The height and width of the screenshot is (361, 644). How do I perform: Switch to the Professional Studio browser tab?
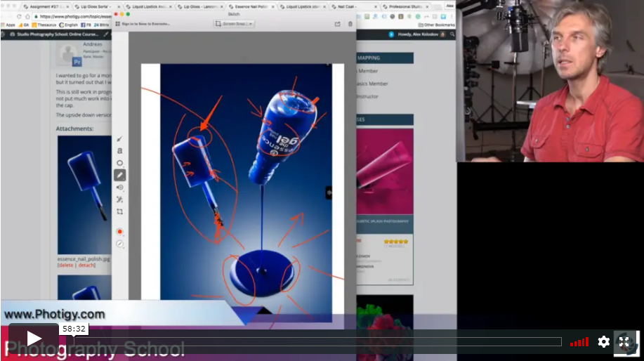(x=405, y=6)
